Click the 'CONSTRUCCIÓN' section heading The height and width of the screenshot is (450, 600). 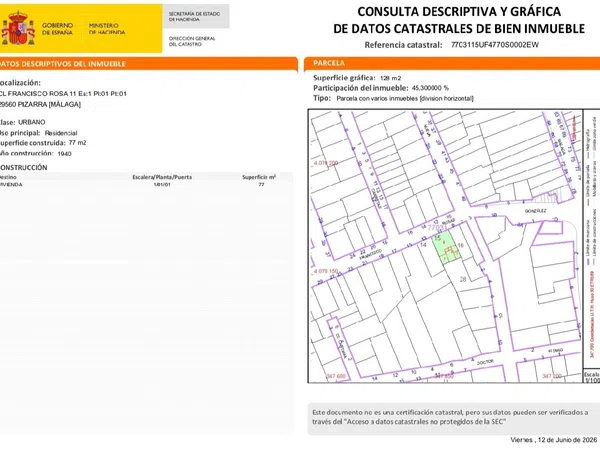coord(24,168)
